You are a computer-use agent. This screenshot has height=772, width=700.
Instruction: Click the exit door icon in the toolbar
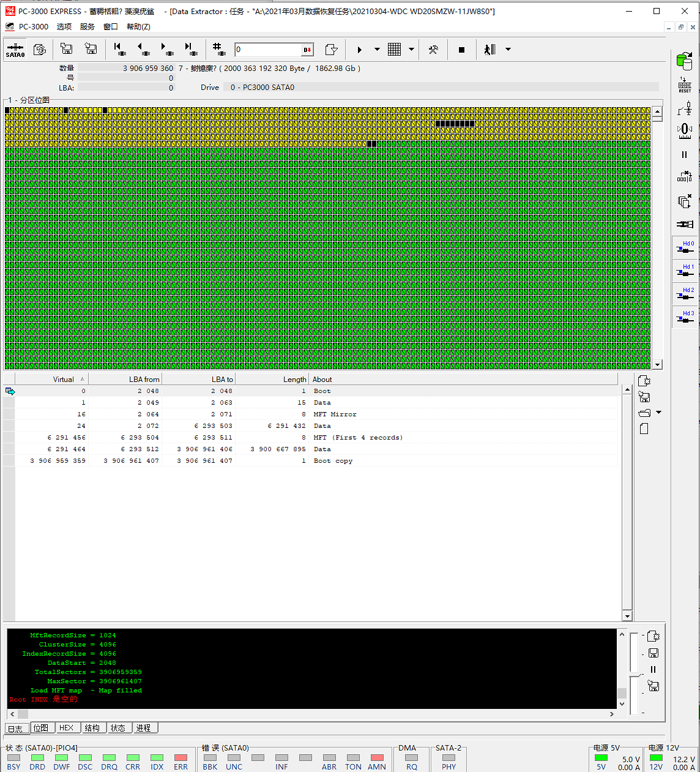pos(490,50)
